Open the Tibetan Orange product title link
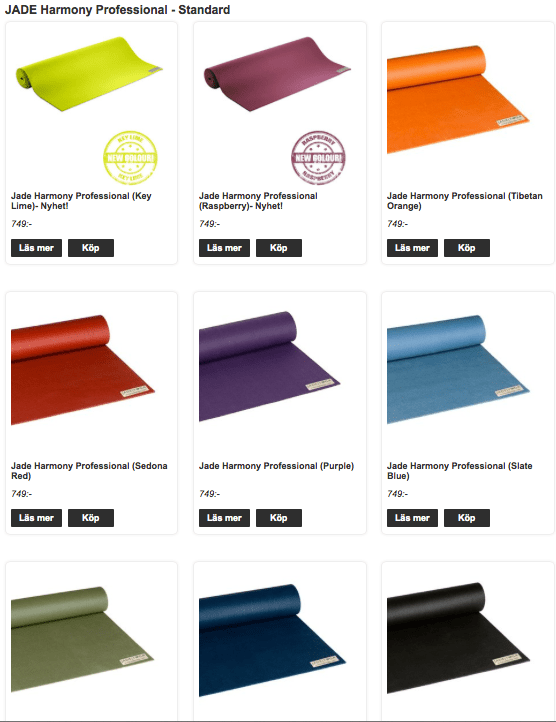556x722 pixels. coord(465,201)
